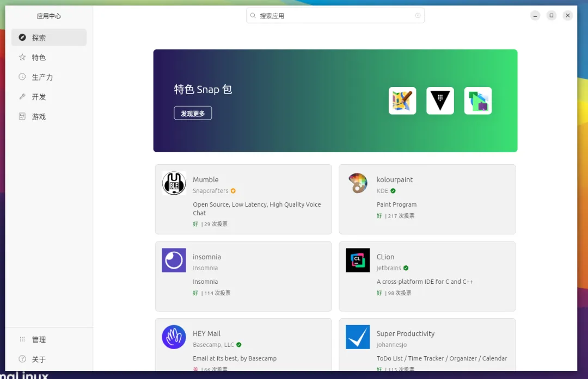Select the 生产力 (Productivity) category

point(49,77)
